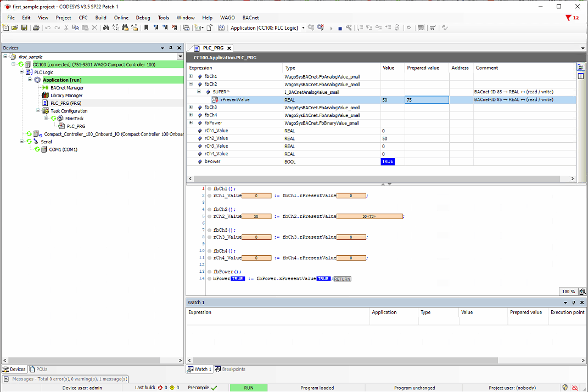Close the PLC_PRG editor tab
588x392 pixels.
pos(229,48)
